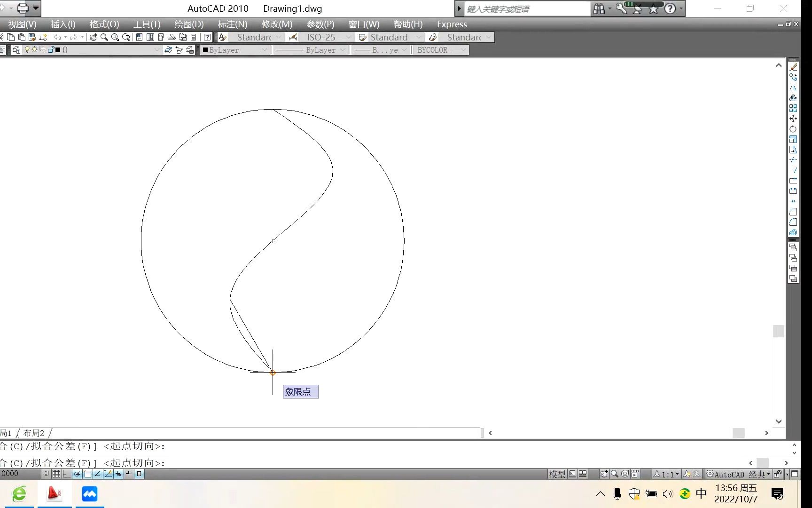This screenshot has height=508, width=812.
Task: Select the Chamfer tool
Action: [793, 212]
